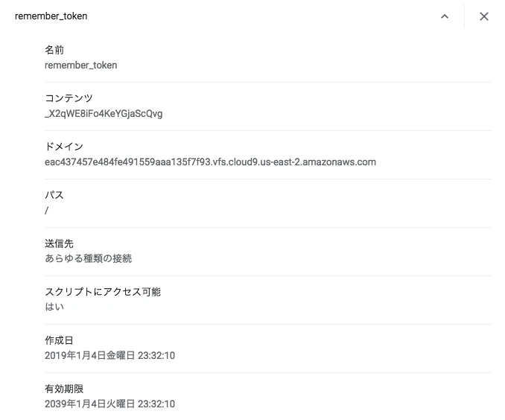Image resolution: width=505 pixels, height=420 pixels.
Task: Select the amazonaws.com domain value
Action: point(210,162)
